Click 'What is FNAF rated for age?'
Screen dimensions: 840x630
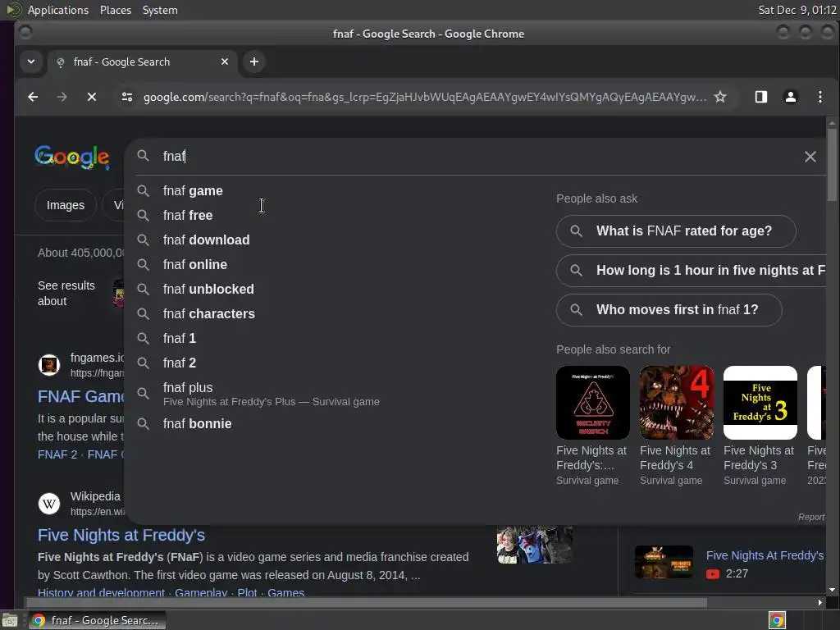676,231
